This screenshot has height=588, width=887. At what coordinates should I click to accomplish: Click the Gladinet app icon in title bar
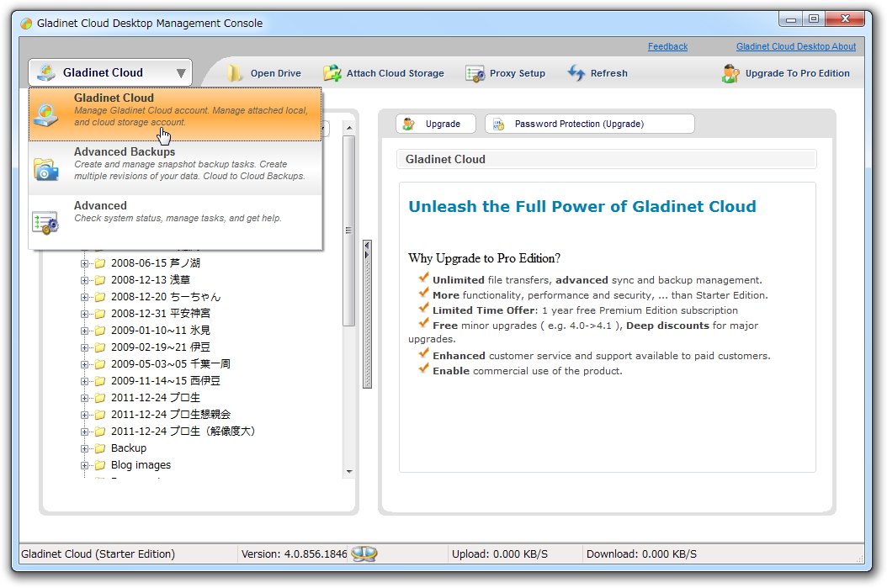[x=26, y=24]
